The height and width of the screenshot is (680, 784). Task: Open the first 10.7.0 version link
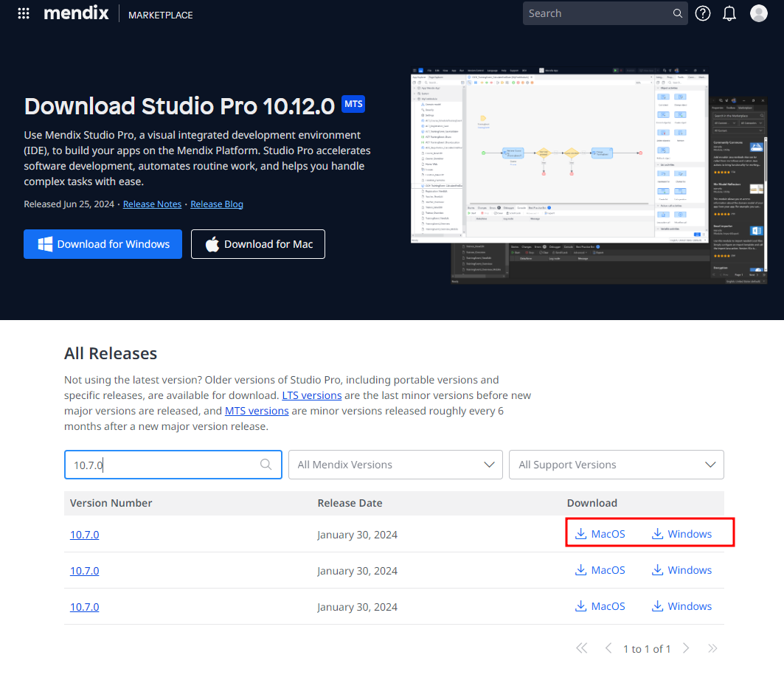(x=85, y=535)
